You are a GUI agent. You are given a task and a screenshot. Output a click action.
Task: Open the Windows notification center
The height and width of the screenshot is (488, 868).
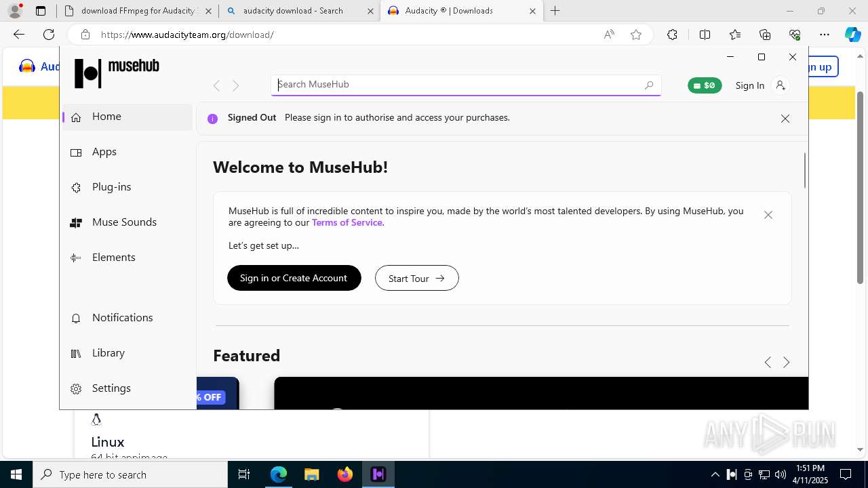(846, 474)
